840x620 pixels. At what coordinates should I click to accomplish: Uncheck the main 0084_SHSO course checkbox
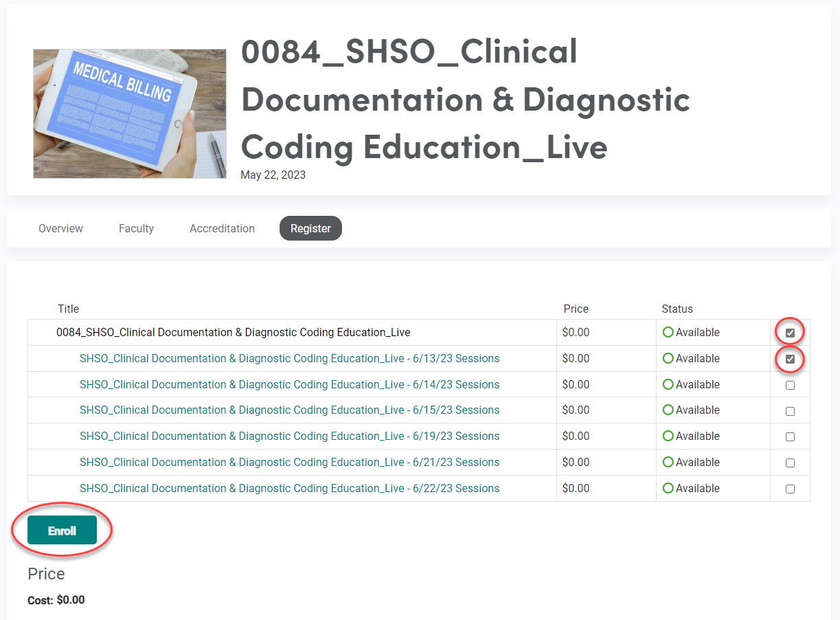[x=790, y=333]
